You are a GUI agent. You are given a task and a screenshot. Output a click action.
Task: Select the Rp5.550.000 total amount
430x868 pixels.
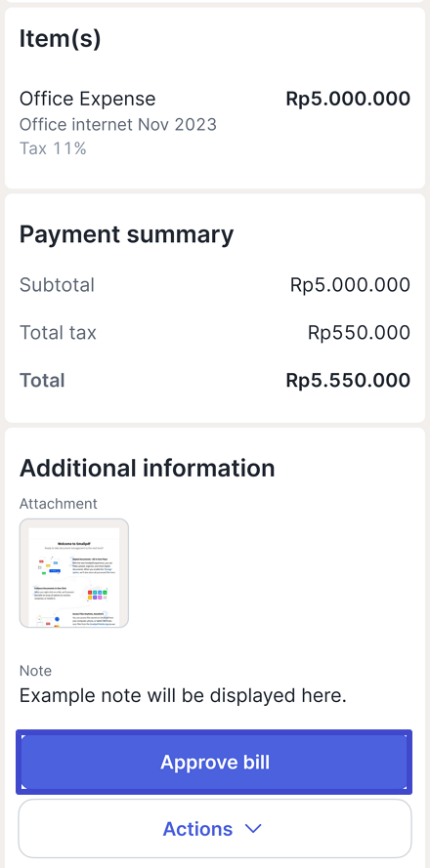(348, 381)
